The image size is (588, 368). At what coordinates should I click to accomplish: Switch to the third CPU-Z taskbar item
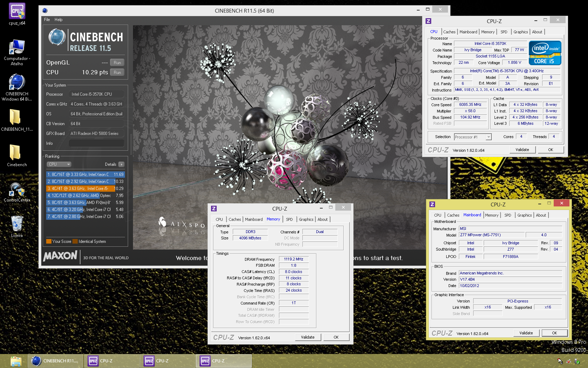click(x=224, y=361)
